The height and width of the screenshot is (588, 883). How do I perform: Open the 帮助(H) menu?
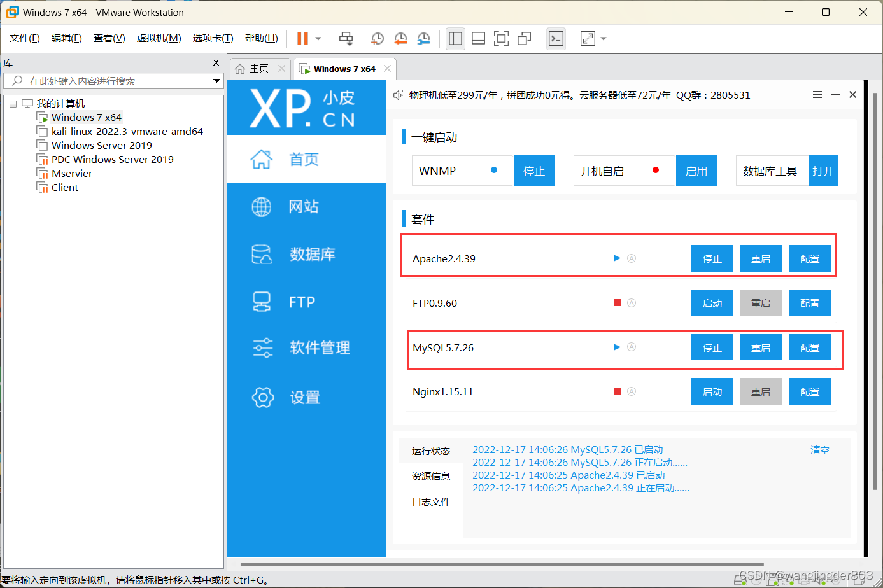[262, 38]
